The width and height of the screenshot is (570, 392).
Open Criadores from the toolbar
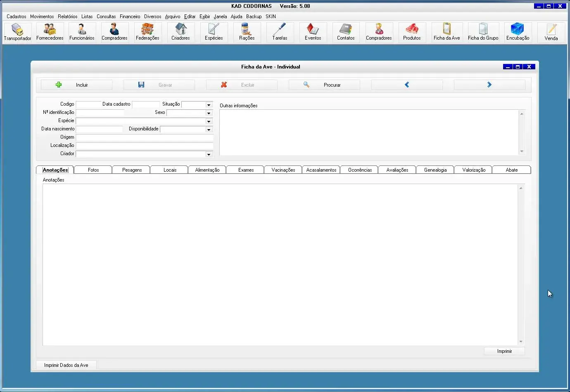click(180, 32)
